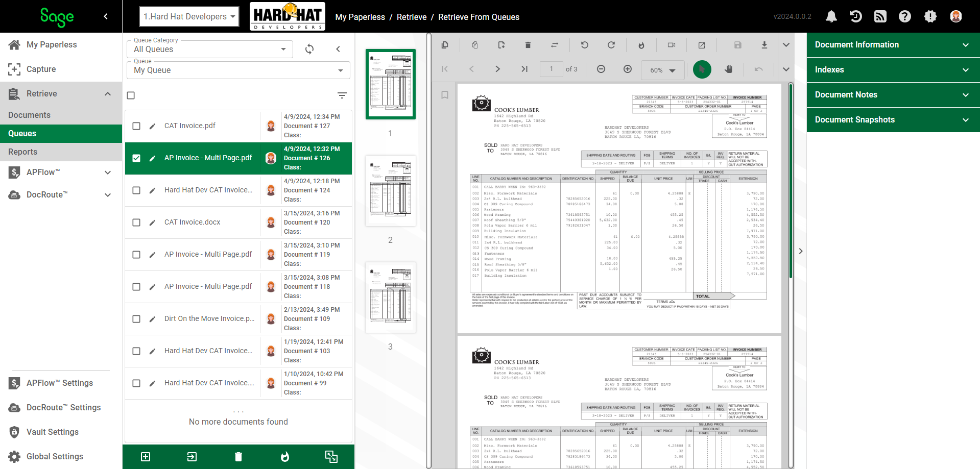The width and height of the screenshot is (980, 469).
Task: Open the My Queue dropdown
Action: click(x=238, y=70)
